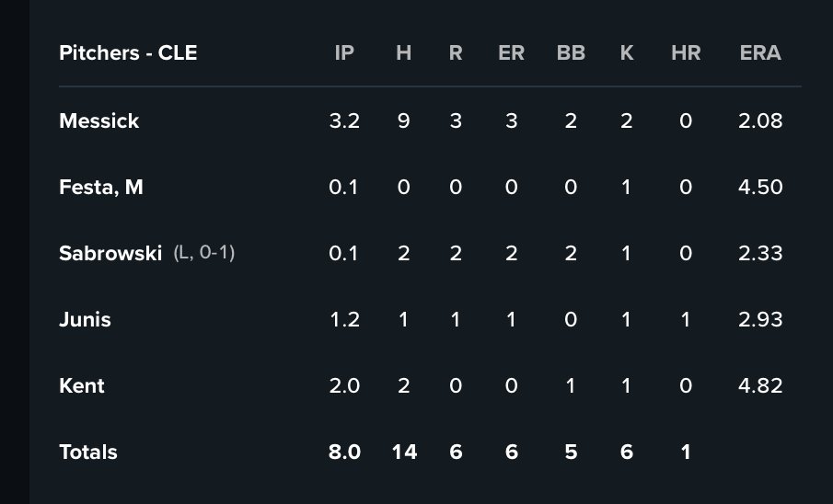Viewport: 833px width, 504px height.
Task: Select Sabrowski's name in pitchers table
Action: [x=110, y=253]
